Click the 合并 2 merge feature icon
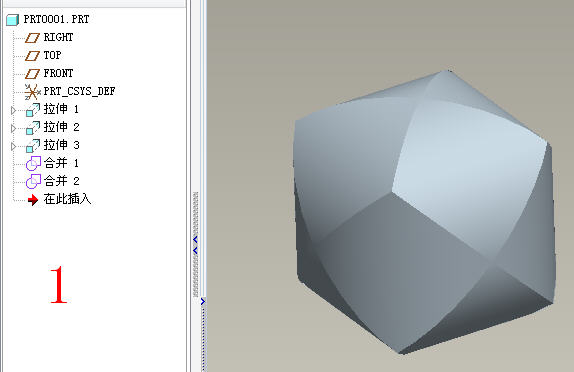The width and height of the screenshot is (574, 372). pyautogui.click(x=33, y=181)
